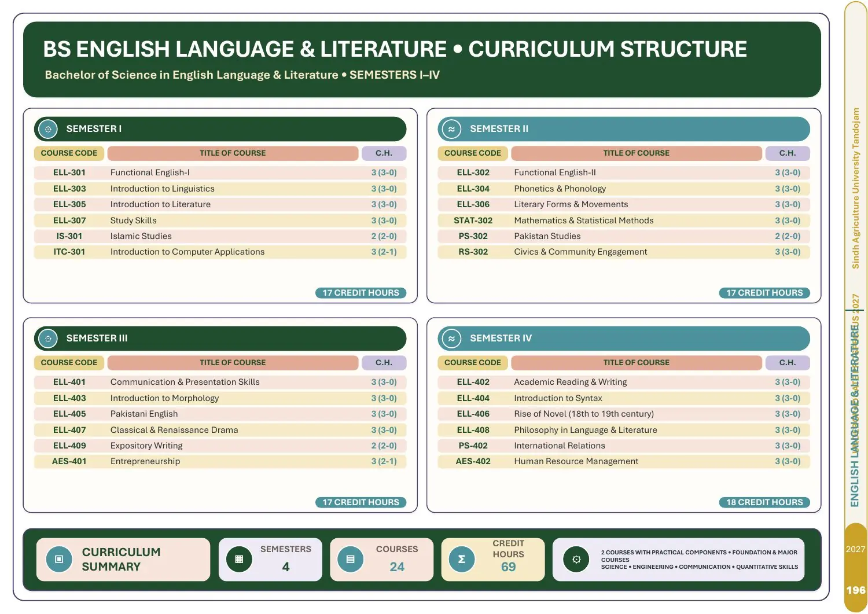
Task: Select 'Human Resource Management' course title
Action: (x=576, y=461)
